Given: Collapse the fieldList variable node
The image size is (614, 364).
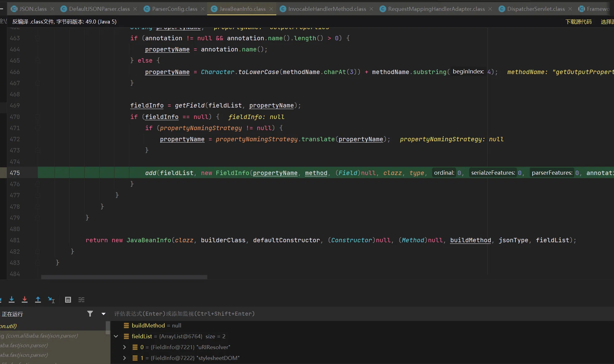Looking at the screenshot, I should point(116,336).
